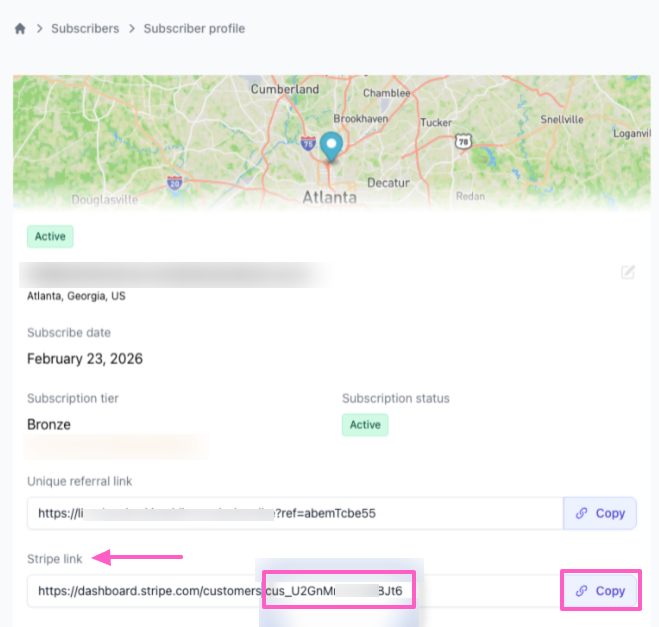Click the edit pencil icon beside the name

[628, 272]
